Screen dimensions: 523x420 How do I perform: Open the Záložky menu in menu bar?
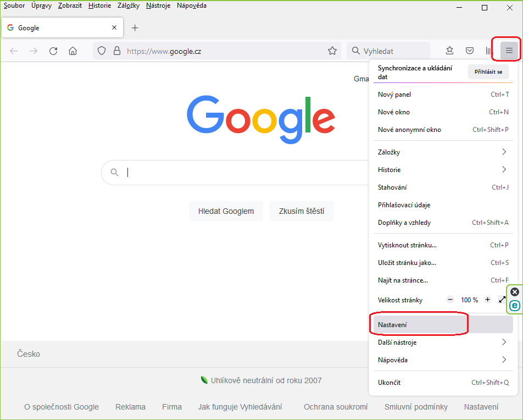tap(129, 5)
